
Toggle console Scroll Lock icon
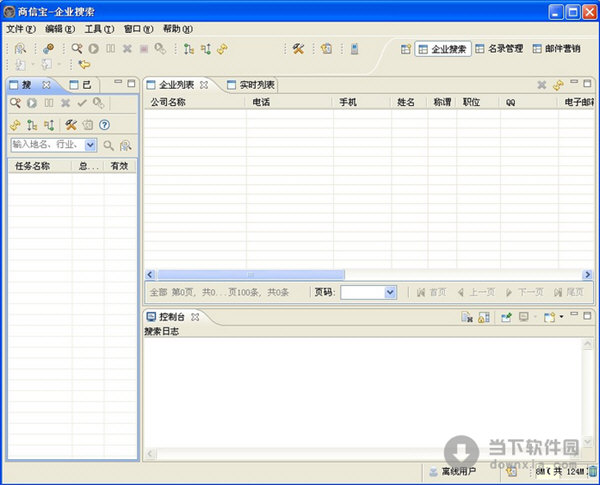(x=484, y=317)
